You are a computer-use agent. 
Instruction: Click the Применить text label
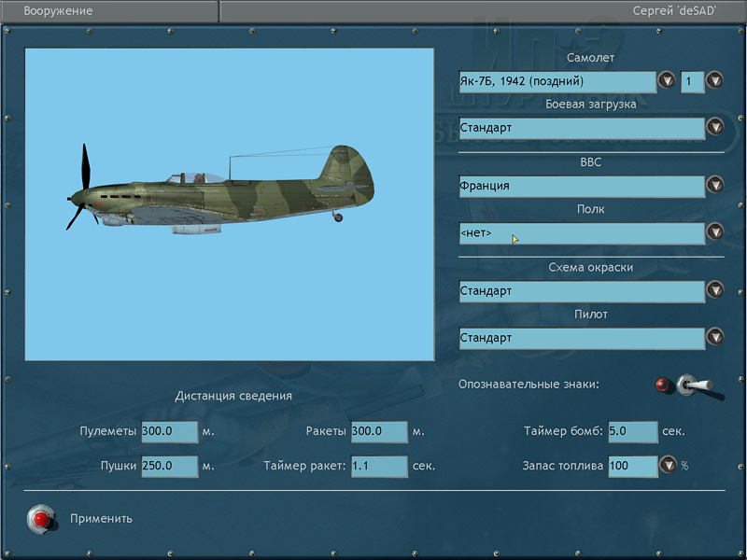tap(101, 519)
